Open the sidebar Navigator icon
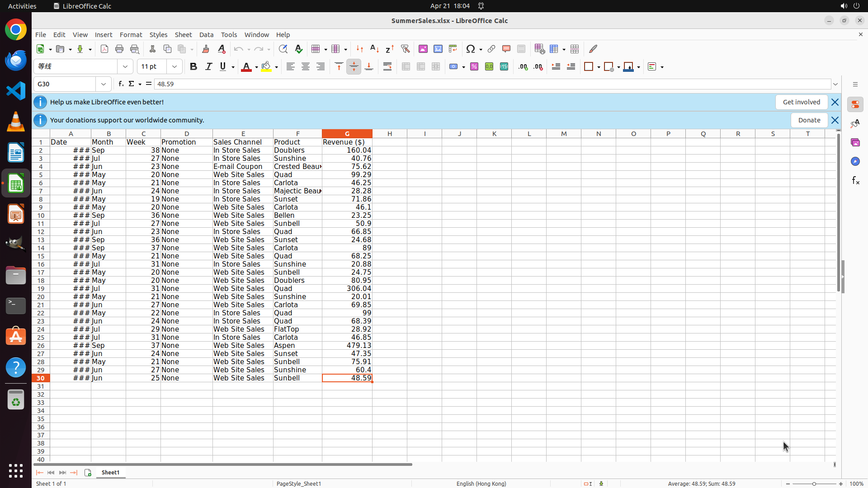The height and width of the screenshot is (488, 868). (x=855, y=161)
